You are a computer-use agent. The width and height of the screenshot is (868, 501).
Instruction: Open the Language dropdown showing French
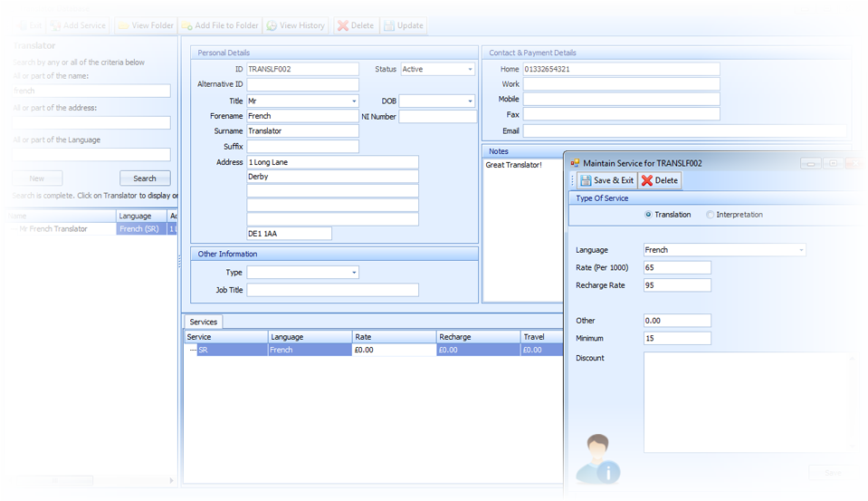coord(801,250)
